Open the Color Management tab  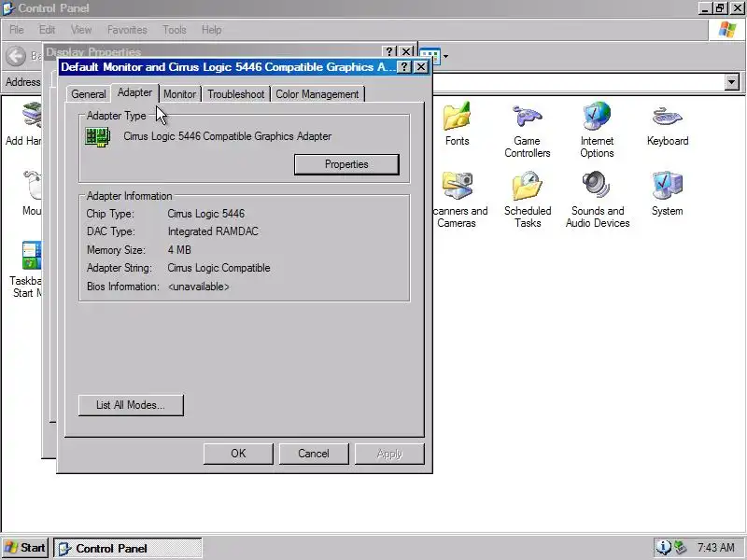[x=317, y=94]
